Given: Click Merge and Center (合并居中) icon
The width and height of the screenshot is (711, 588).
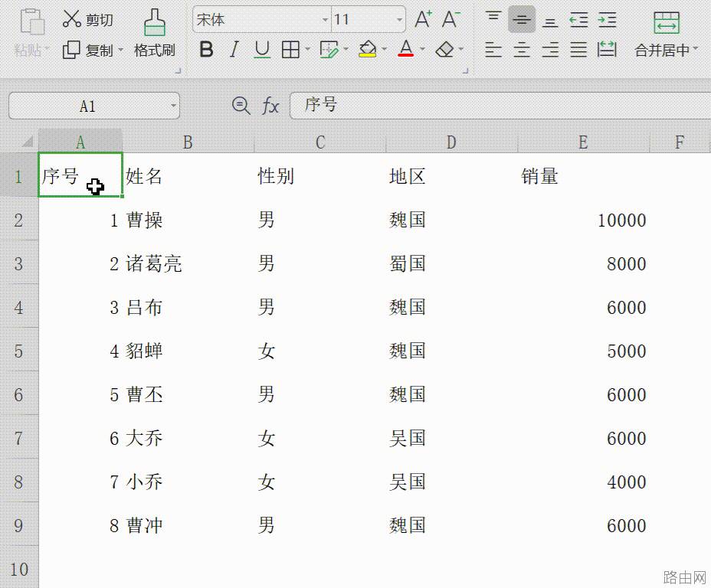Looking at the screenshot, I should (666, 23).
